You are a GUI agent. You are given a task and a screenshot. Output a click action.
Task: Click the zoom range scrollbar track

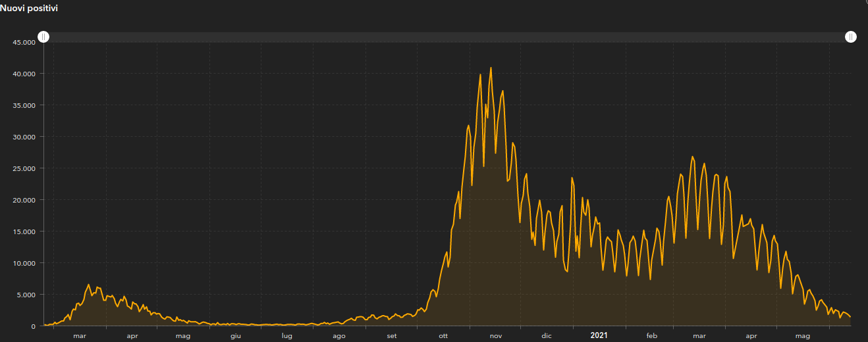coord(447,37)
